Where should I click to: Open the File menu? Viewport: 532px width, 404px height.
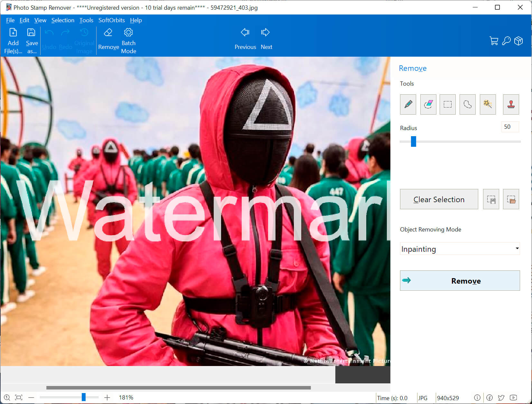pos(10,20)
